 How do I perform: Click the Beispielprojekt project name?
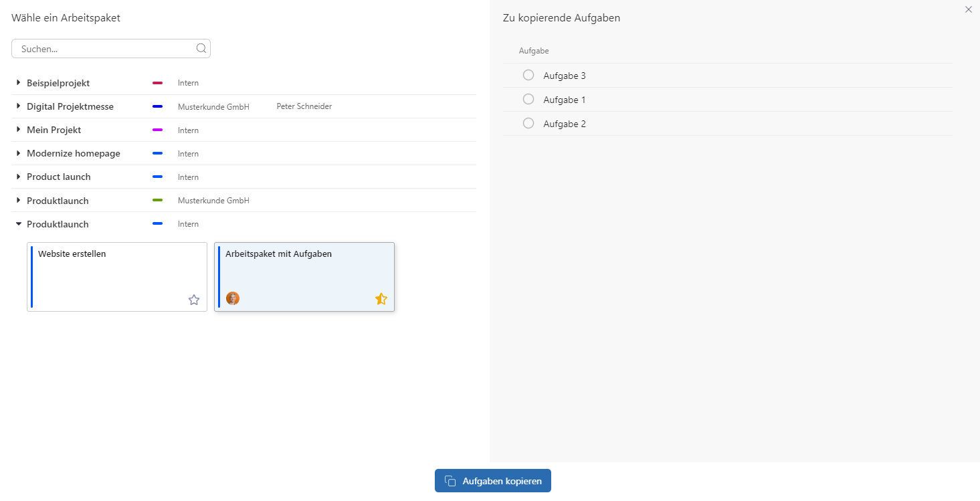(x=58, y=83)
